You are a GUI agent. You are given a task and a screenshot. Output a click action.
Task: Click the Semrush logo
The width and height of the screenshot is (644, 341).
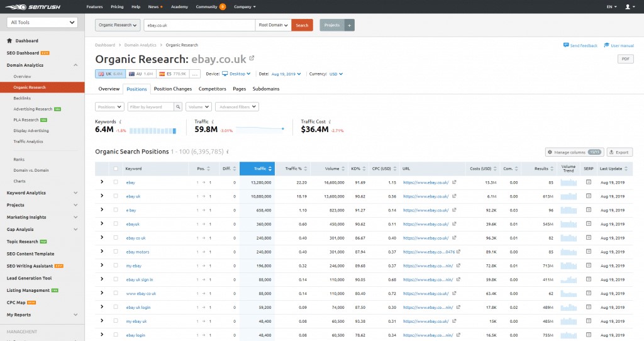(x=33, y=6)
